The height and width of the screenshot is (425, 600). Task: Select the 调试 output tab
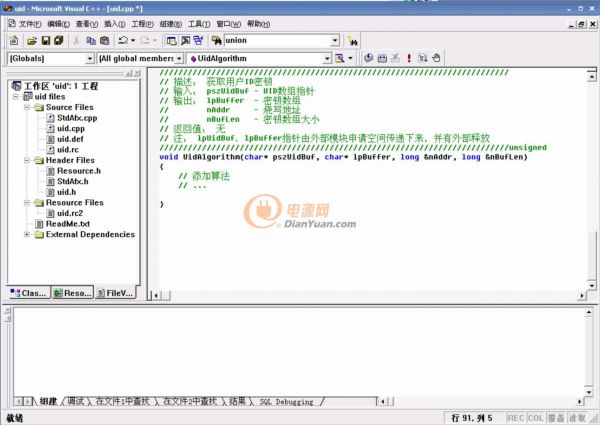pos(76,401)
